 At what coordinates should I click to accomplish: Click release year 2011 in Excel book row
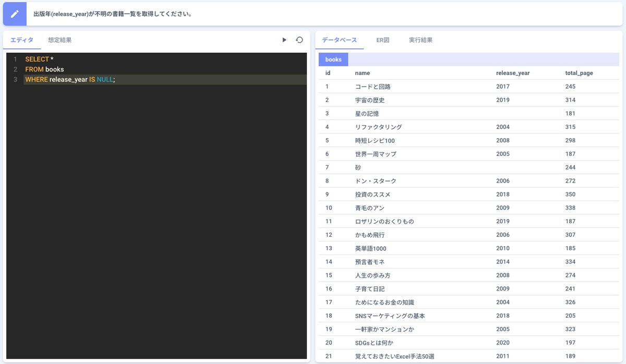click(x=503, y=356)
